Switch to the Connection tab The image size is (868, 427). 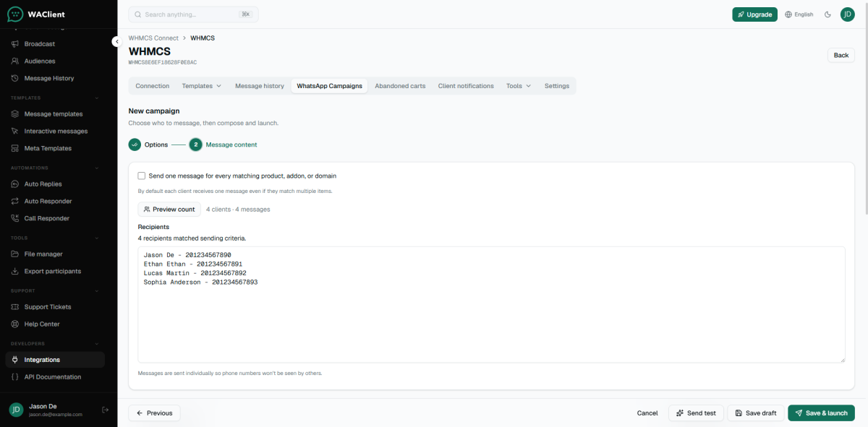tap(153, 86)
